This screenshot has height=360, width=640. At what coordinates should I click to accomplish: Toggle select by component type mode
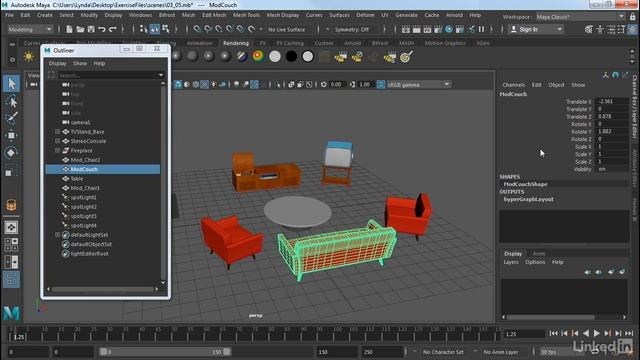pyautogui.click(x=166, y=29)
